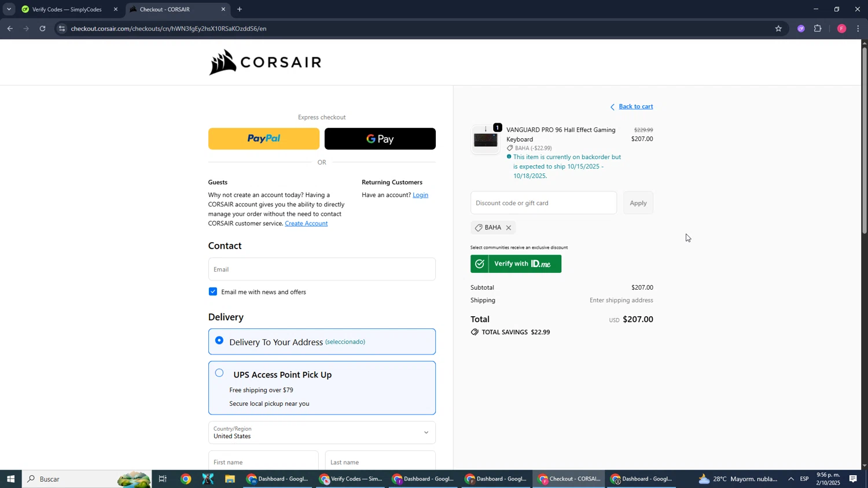The width and height of the screenshot is (868, 488).
Task: Click the taskbar Buscar search box
Action: [x=87, y=479]
